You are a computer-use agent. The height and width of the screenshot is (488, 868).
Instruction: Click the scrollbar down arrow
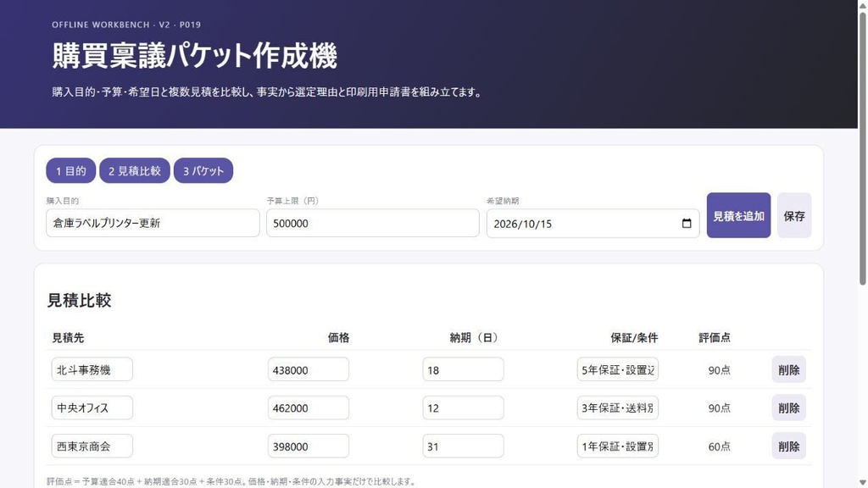pos(862,483)
